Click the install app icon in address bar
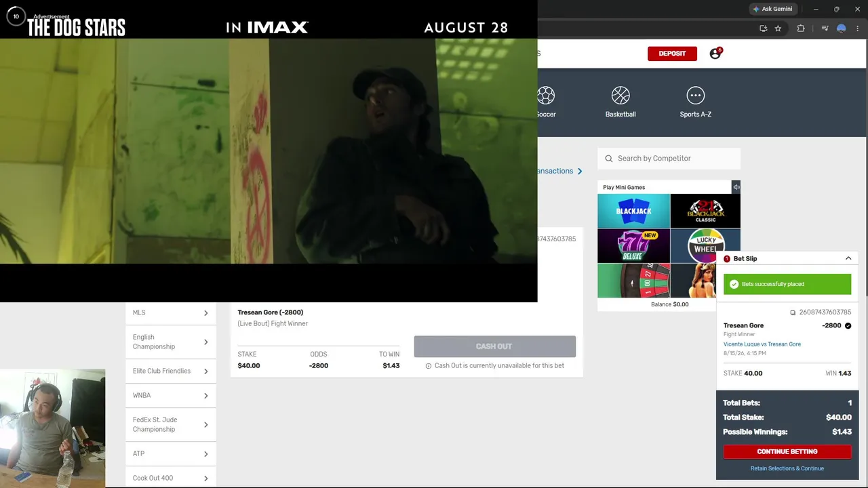 point(763,28)
